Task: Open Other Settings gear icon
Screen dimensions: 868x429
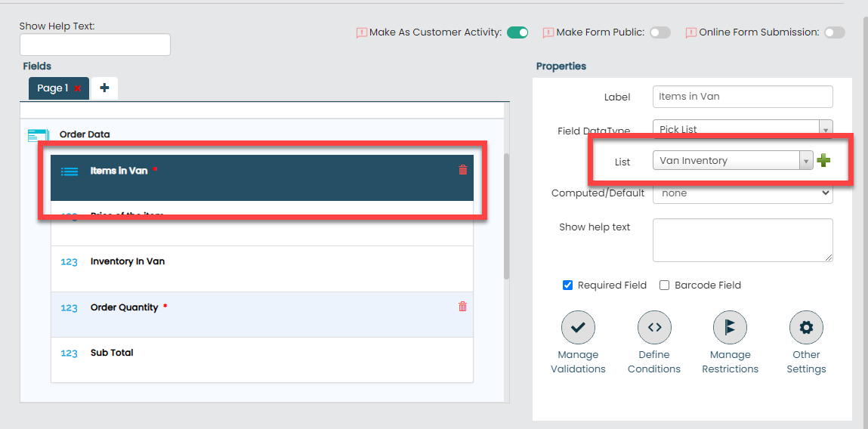Action: click(806, 328)
